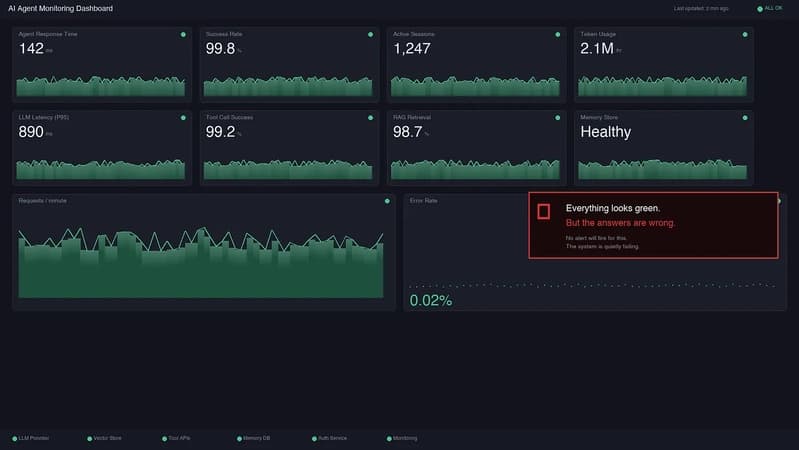The image size is (799, 450).
Task: Open the RAG Retrieval sparkline chart
Action: (x=475, y=169)
